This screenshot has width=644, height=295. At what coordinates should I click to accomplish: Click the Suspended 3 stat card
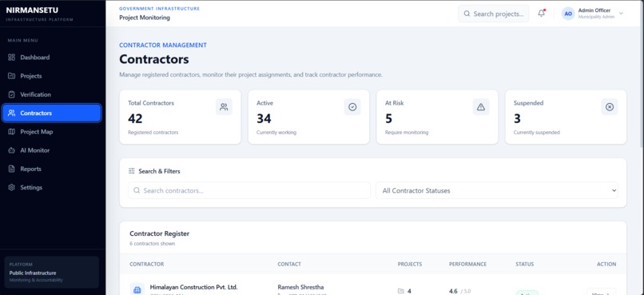click(566, 117)
